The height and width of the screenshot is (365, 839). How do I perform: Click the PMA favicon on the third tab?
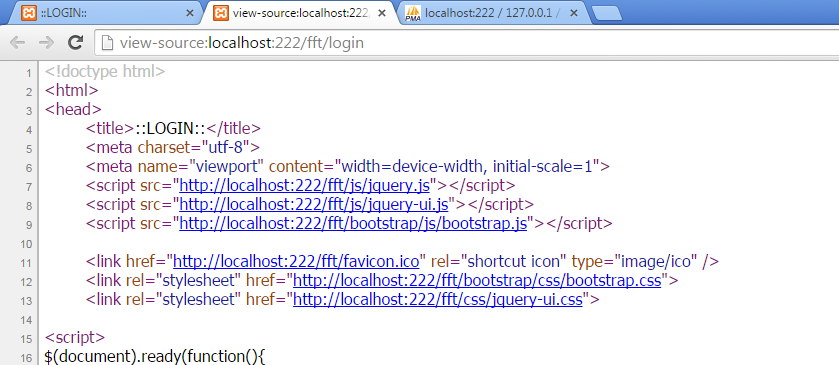pos(413,13)
